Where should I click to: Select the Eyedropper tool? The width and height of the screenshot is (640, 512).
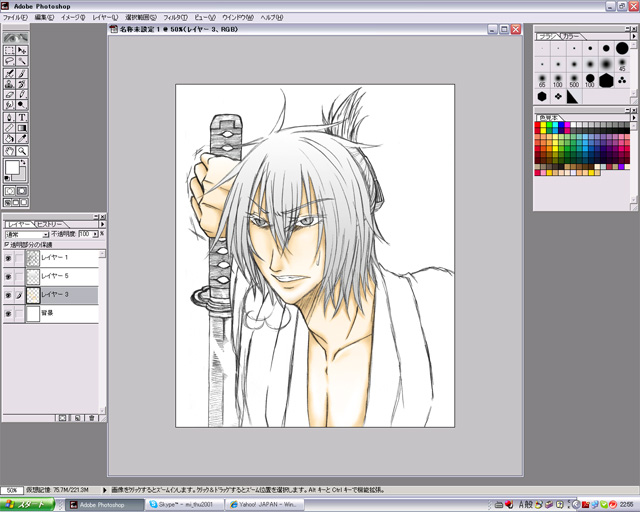point(22,138)
